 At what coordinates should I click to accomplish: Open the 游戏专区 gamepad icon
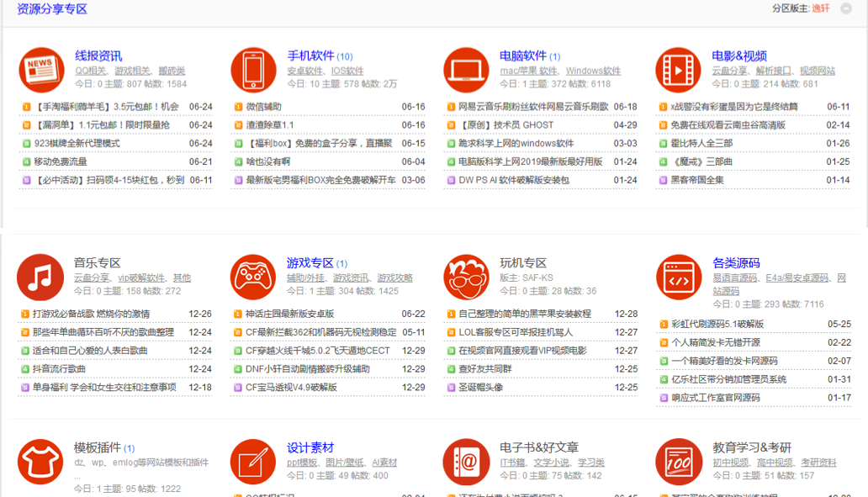click(x=253, y=277)
